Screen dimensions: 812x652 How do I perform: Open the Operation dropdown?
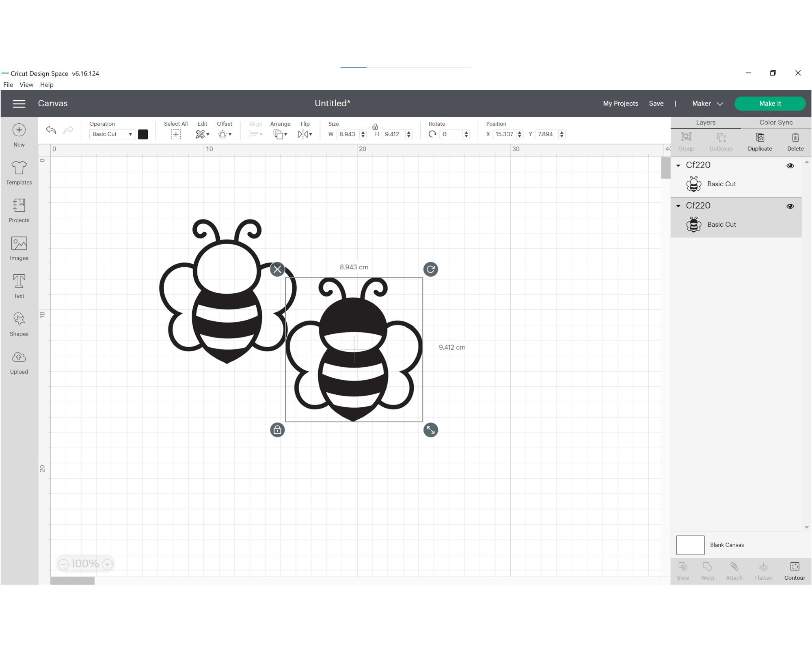(x=112, y=134)
